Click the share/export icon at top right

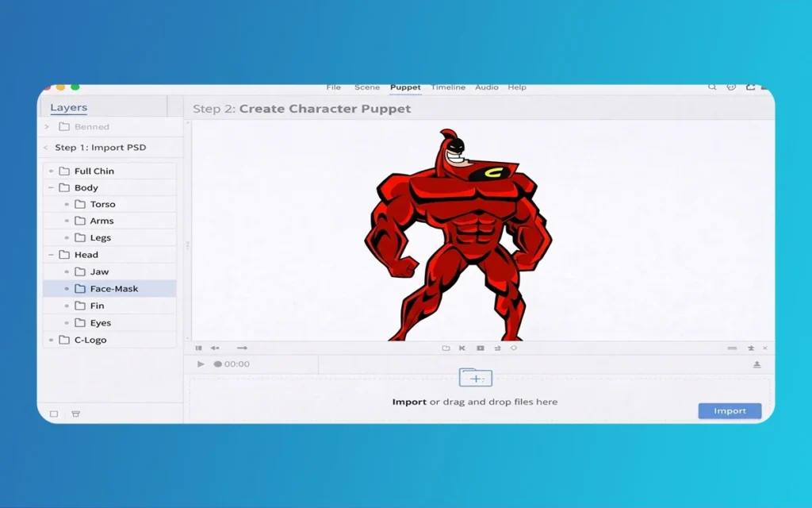click(750, 87)
